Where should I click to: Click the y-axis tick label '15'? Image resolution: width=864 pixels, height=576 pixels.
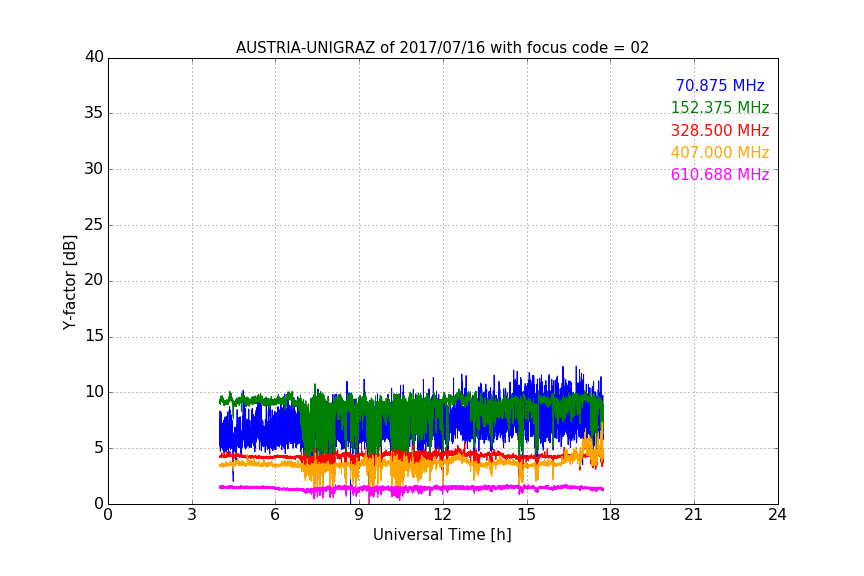[x=94, y=336]
